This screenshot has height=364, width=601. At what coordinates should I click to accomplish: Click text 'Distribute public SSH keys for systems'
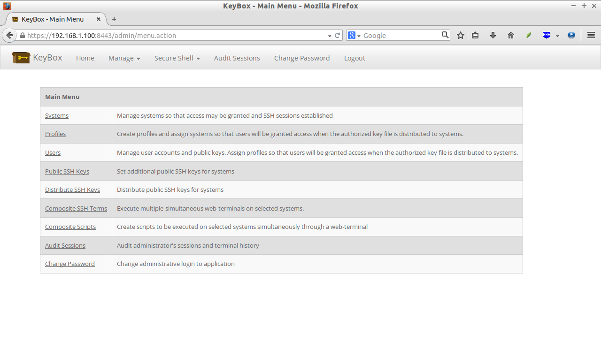pyautogui.click(x=170, y=190)
